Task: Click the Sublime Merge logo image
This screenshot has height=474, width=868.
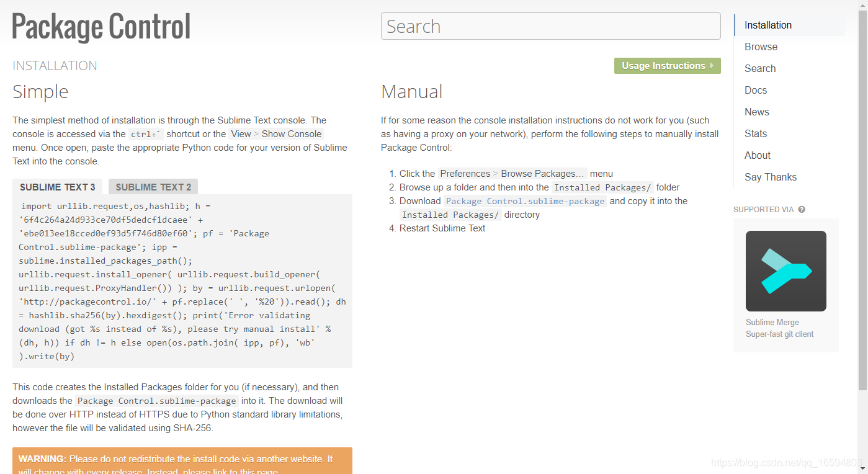Action: 785,271
